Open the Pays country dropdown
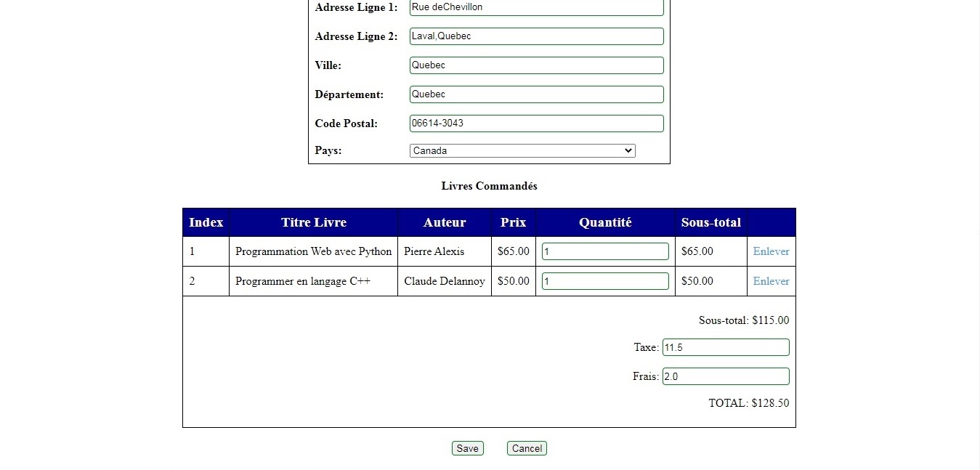This screenshot has height=470, width=980. pos(522,151)
